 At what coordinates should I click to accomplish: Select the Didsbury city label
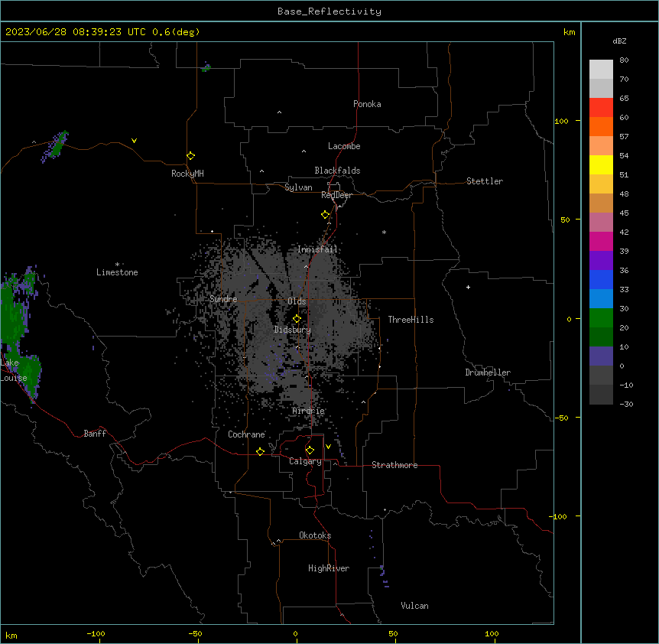click(292, 330)
